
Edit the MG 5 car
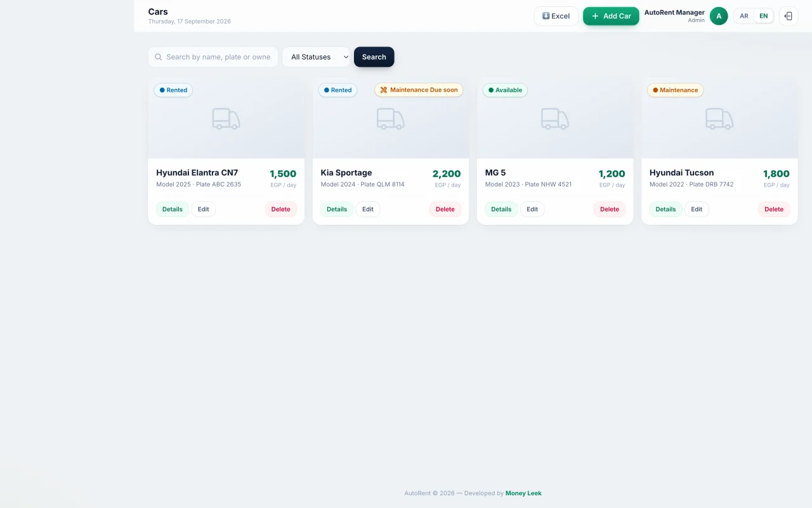532,210
